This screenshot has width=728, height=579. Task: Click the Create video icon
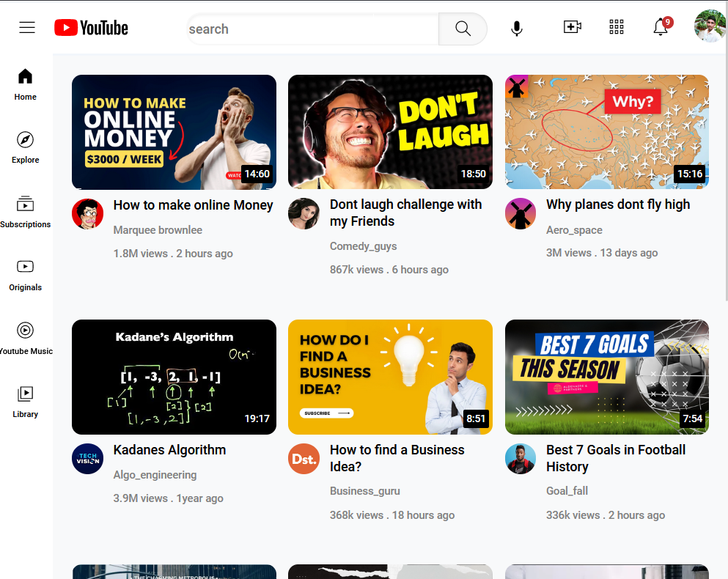(573, 27)
